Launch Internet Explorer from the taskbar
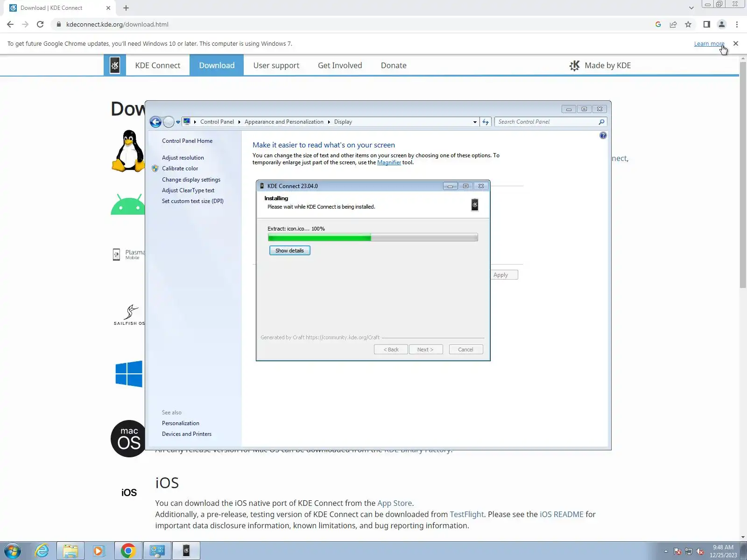The height and width of the screenshot is (560, 747). (x=42, y=551)
